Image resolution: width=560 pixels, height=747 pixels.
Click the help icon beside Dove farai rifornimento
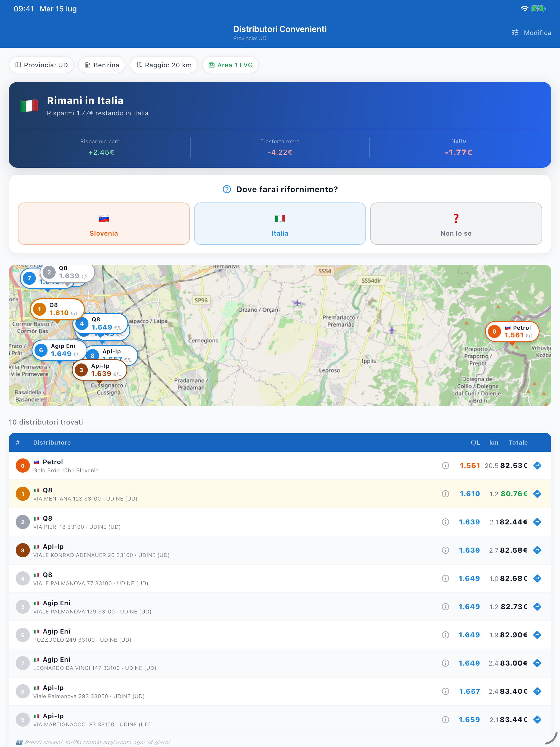point(227,189)
